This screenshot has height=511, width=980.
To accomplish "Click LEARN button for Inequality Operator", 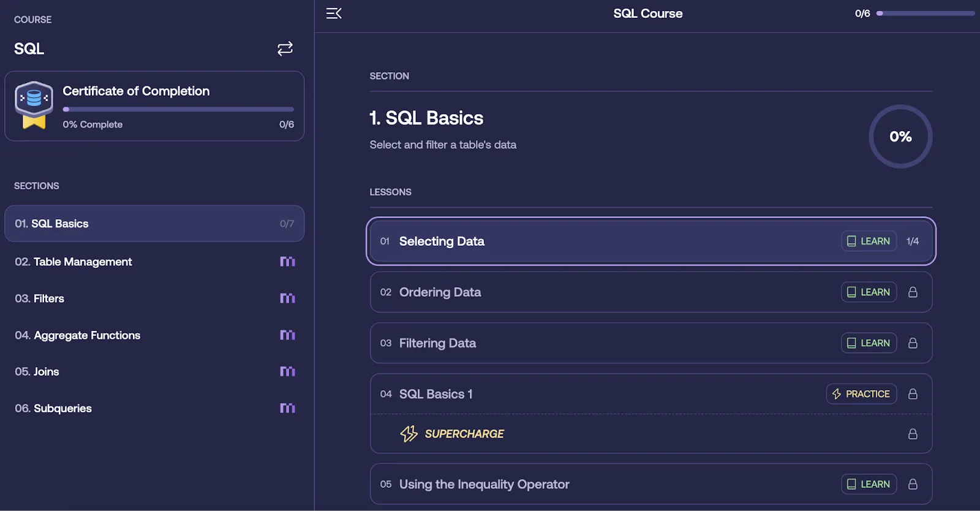I will (869, 484).
